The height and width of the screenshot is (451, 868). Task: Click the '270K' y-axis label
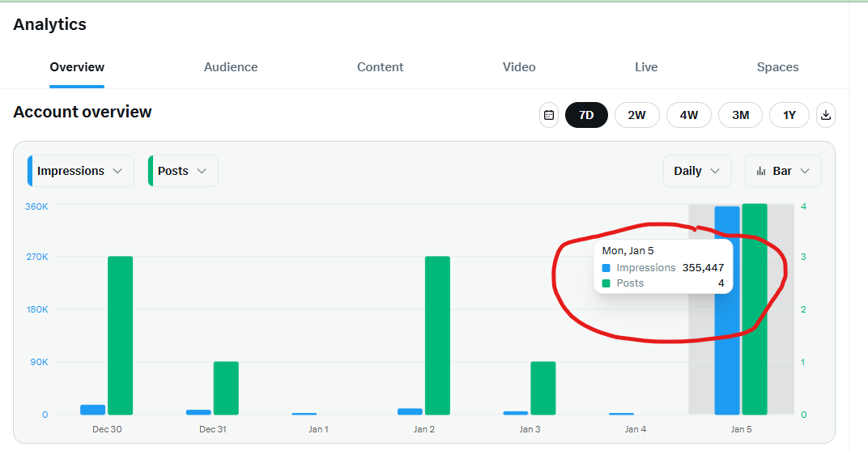click(37, 257)
